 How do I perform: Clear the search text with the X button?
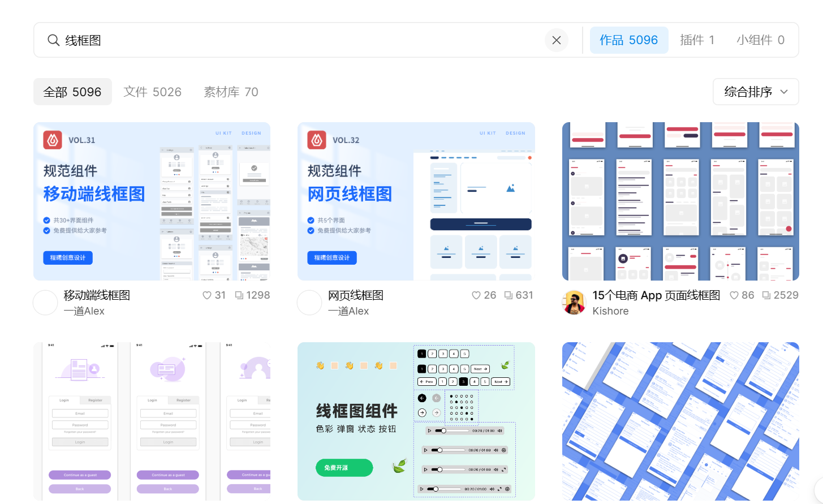(557, 40)
